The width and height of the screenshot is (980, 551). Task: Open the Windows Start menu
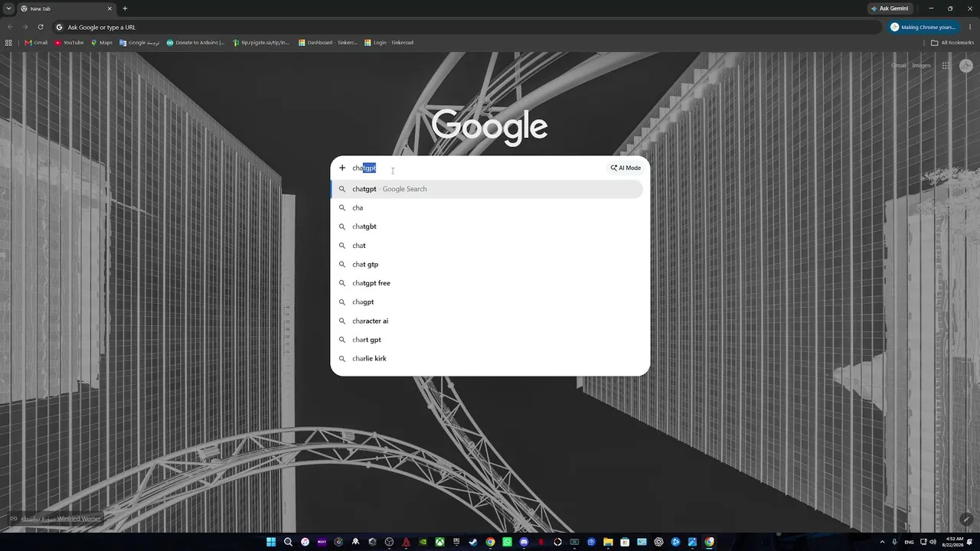point(271,542)
